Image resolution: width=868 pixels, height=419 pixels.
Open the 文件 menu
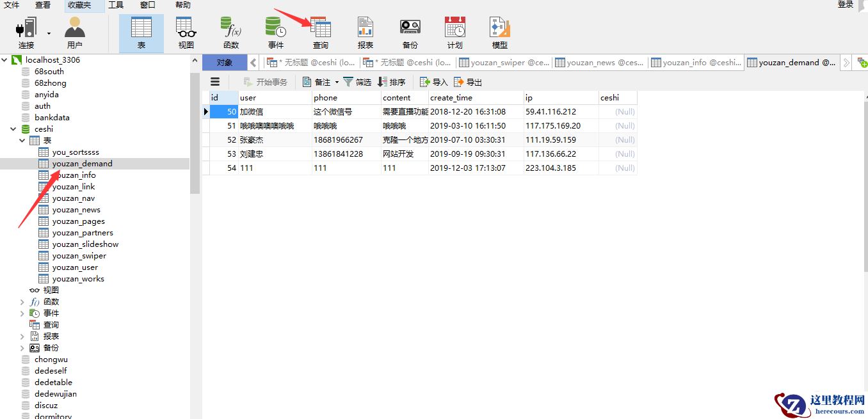12,5
